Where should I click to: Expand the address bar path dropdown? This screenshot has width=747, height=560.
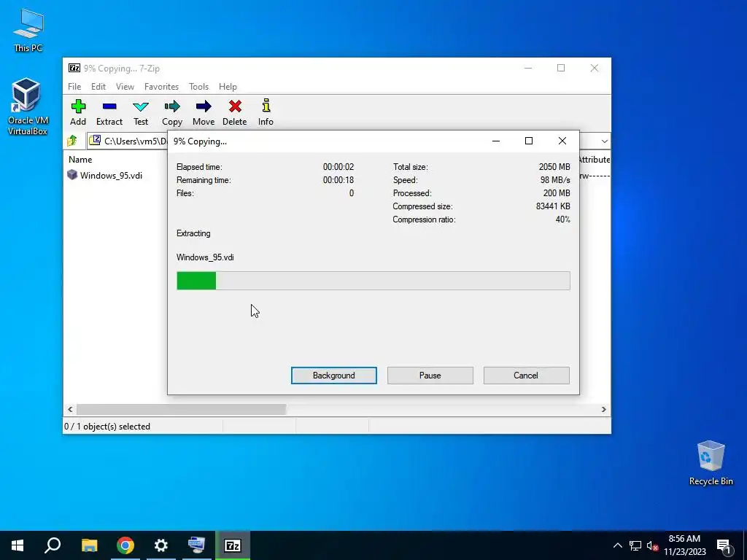[604, 141]
